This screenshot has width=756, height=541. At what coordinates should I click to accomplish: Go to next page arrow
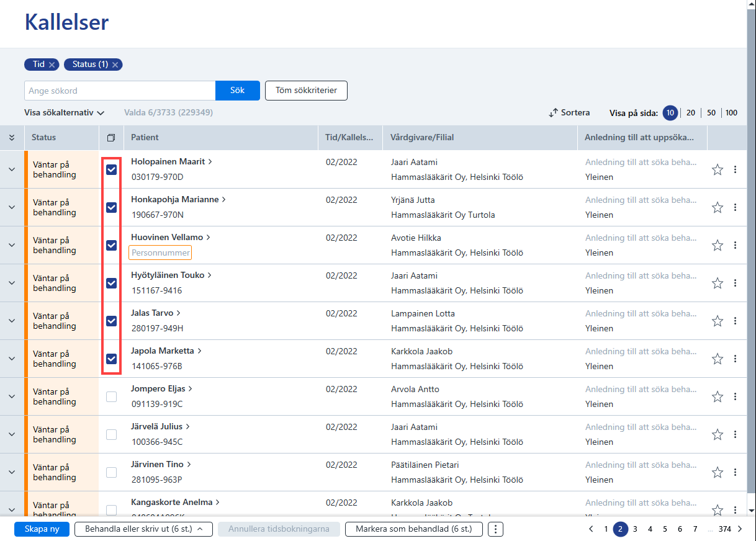740,529
